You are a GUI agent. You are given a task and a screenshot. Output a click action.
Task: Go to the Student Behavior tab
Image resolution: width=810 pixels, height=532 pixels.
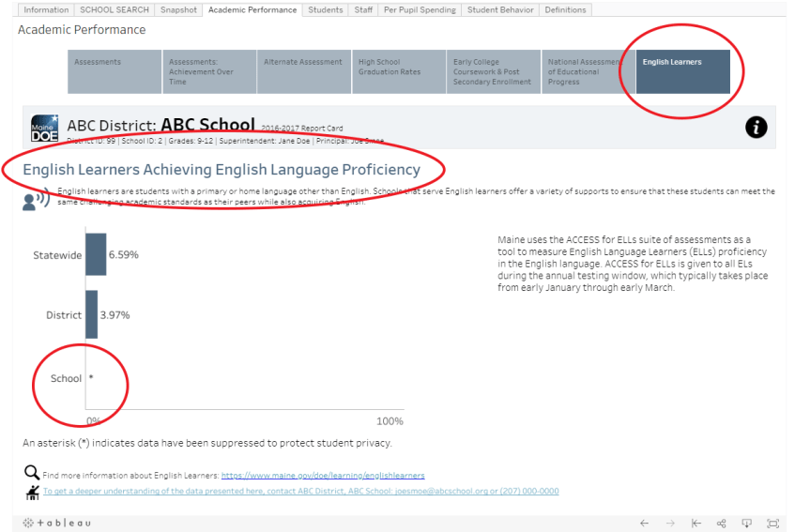click(x=500, y=10)
